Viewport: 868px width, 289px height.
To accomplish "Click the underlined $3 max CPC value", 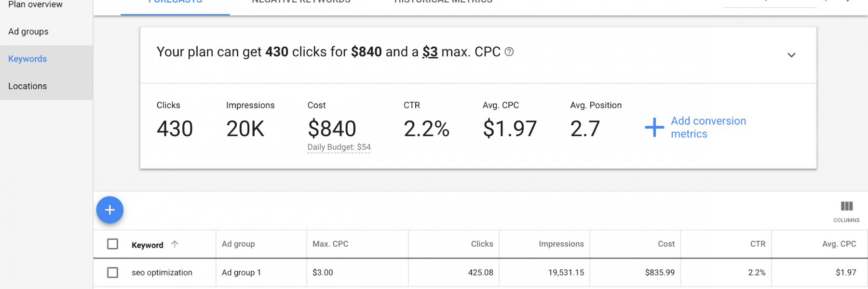I will [430, 52].
